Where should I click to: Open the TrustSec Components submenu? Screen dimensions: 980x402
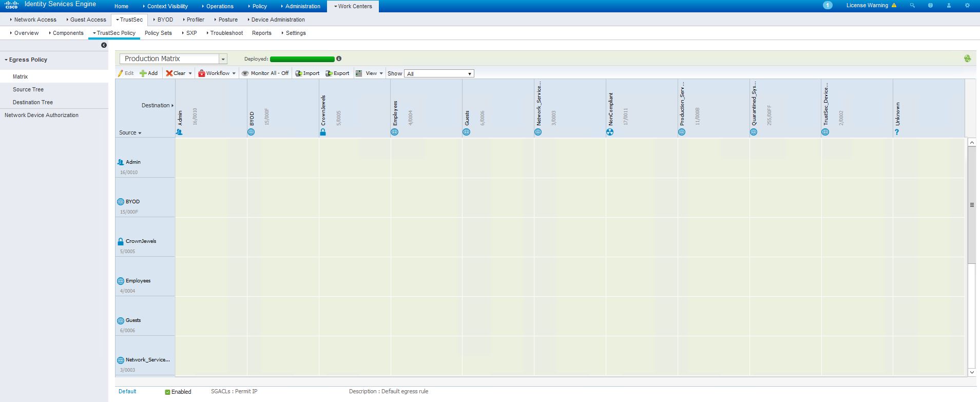tap(66, 33)
